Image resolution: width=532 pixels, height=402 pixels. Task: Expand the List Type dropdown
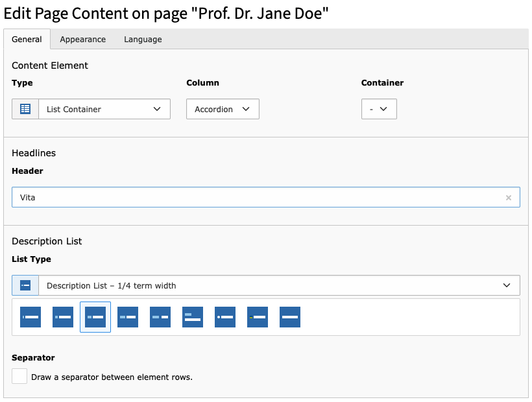click(279, 285)
